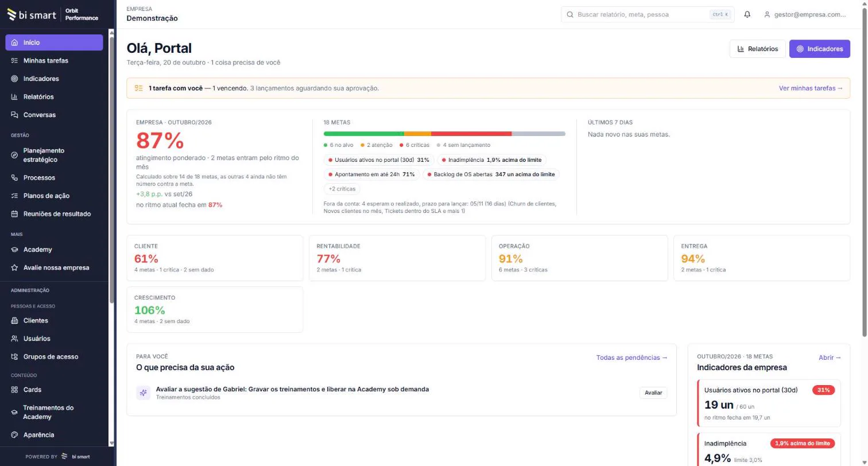Click the Planejamento estratégico compass icon
The height and width of the screenshot is (466, 868).
(15, 155)
